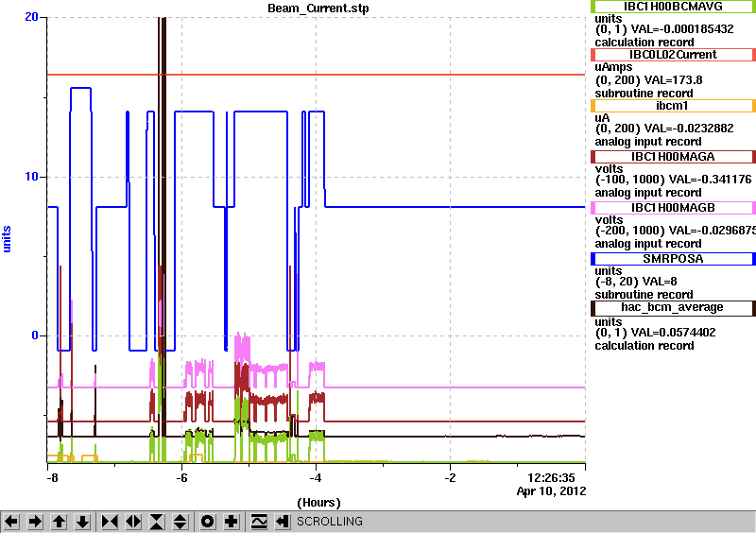
Task: Pan the graph right with the right arrow
Action: click(x=35, y=522)
